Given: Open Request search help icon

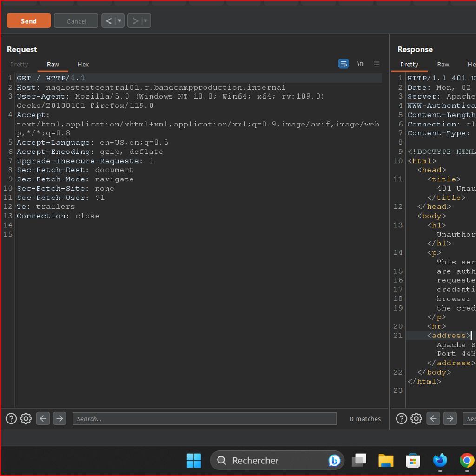Looking at the screenshot, I should point(11,418).
